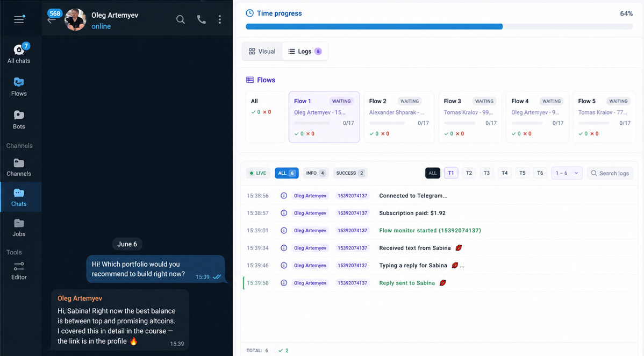Click 15392074137 tag on 15:38:57 row

353,213
